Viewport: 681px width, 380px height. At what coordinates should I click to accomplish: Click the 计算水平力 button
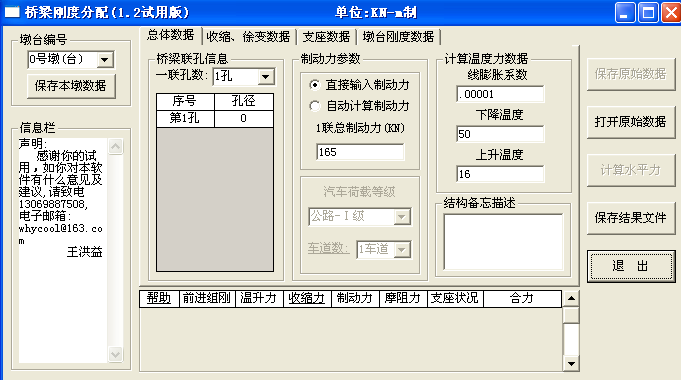631,170
